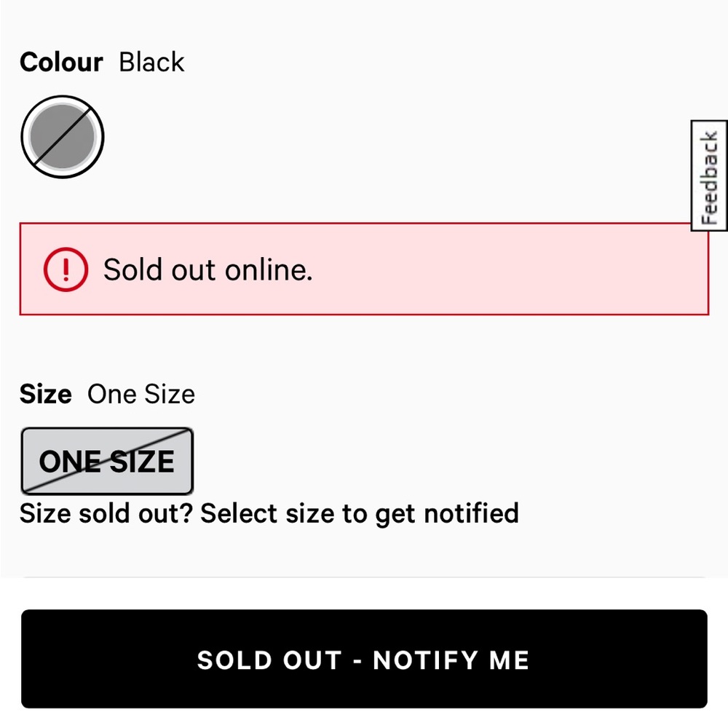Viewport: 728px width, 728px height.
Task: Click the "Select size to get notified" phrase
Action: [360, 513]
